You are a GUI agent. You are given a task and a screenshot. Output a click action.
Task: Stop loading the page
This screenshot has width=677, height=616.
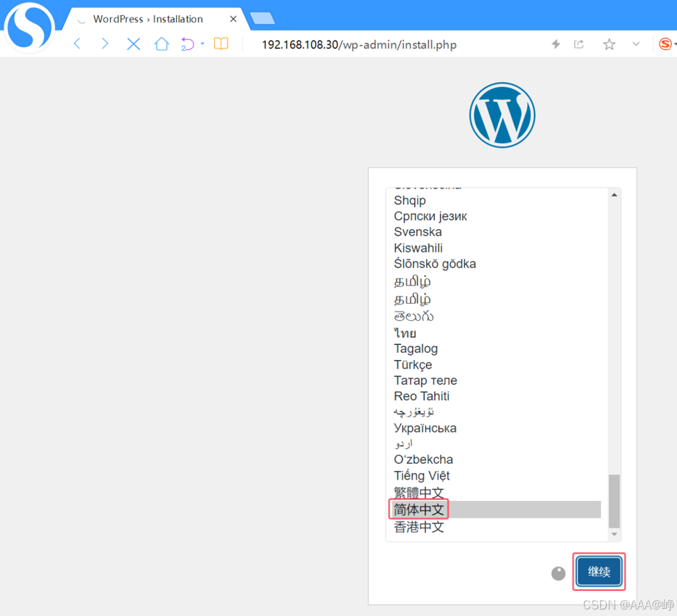click(x=133, y=43)
